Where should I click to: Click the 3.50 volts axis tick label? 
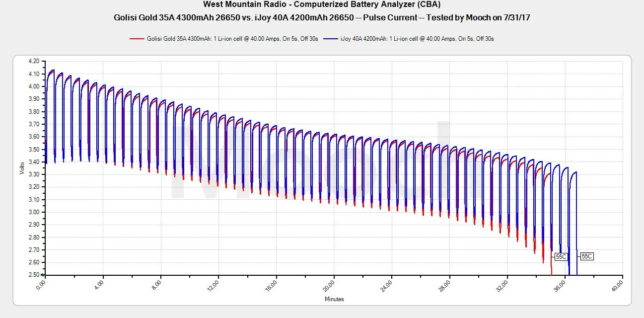34,149
